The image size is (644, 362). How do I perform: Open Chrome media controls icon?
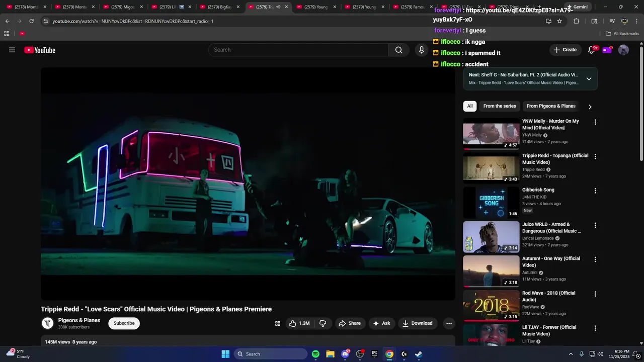612,21
